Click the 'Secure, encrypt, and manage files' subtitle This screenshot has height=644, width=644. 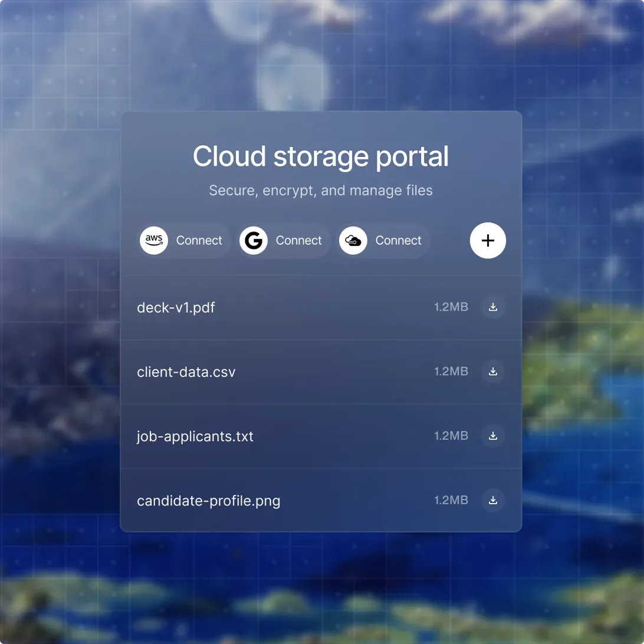321,190
